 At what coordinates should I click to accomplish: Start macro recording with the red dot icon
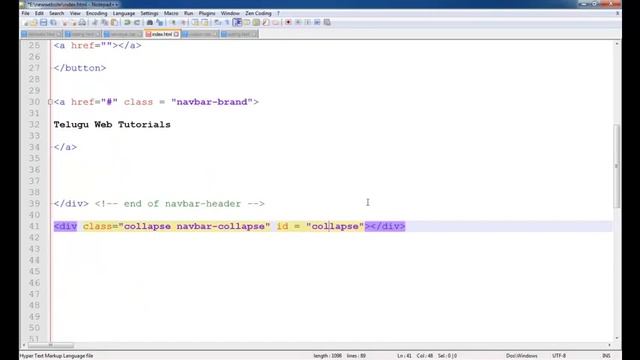point(289,22)
